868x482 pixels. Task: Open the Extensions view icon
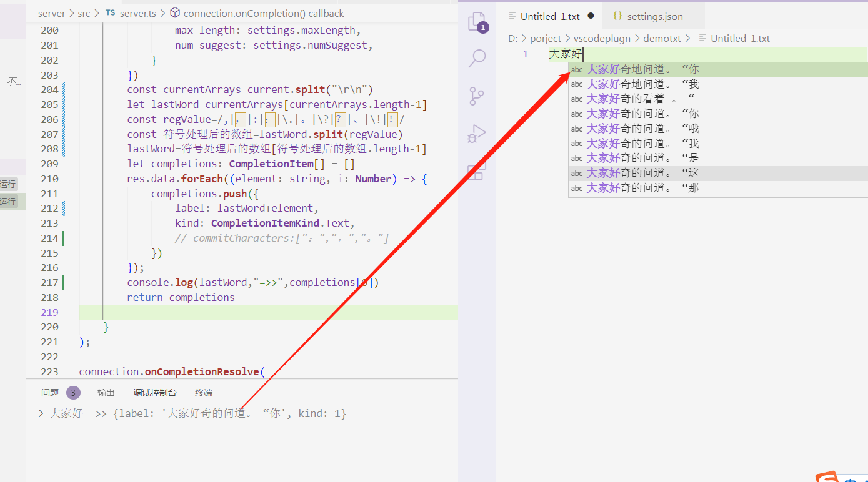tap(477, 172)
